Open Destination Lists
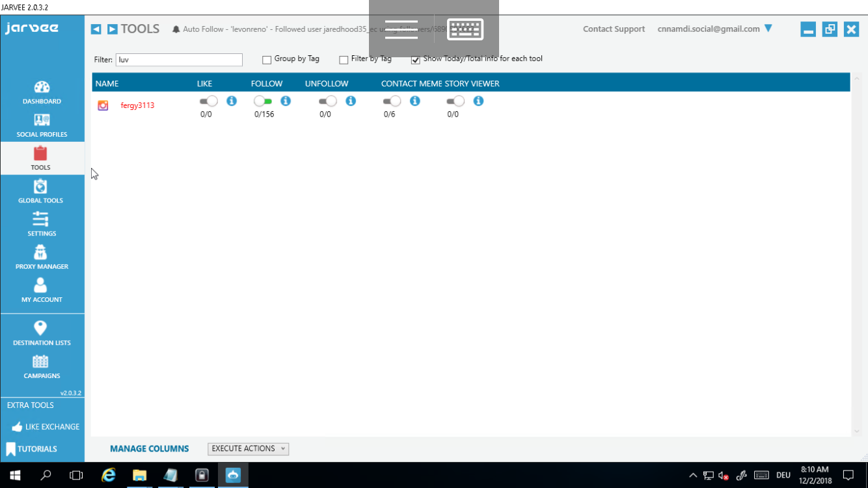Image resolution: width=868 pixels, height=488 pixels. coord(42,333)
